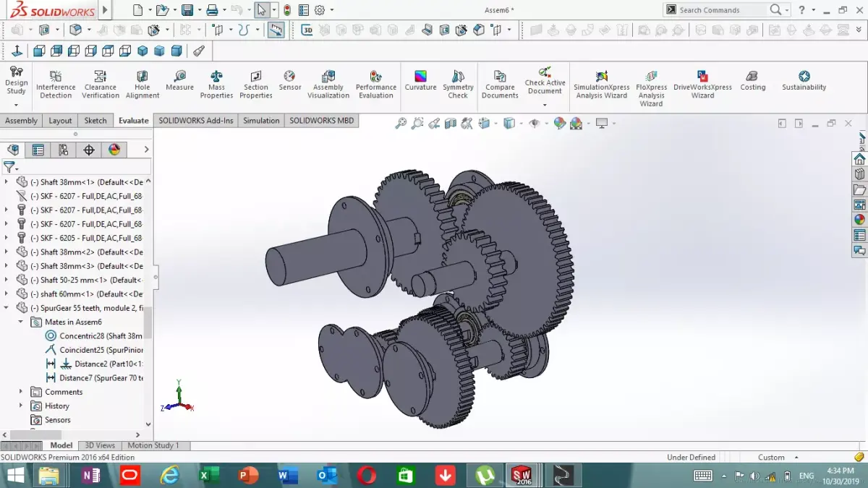Screen dimensions: 868x488
Task: Show Curvature display
Action: tap(420, 80)
